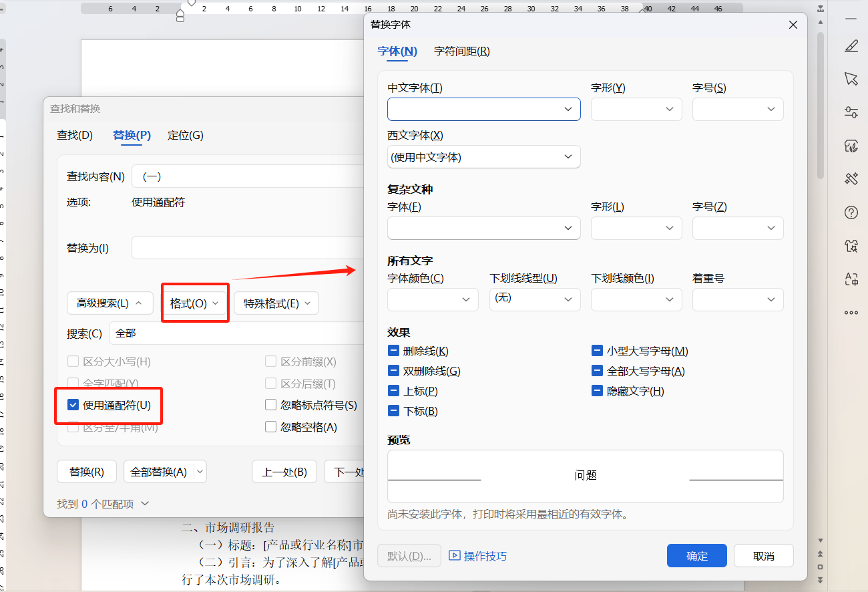
Task: Click the more options ellipsis icon in sidebar
Action: (851, 312)
